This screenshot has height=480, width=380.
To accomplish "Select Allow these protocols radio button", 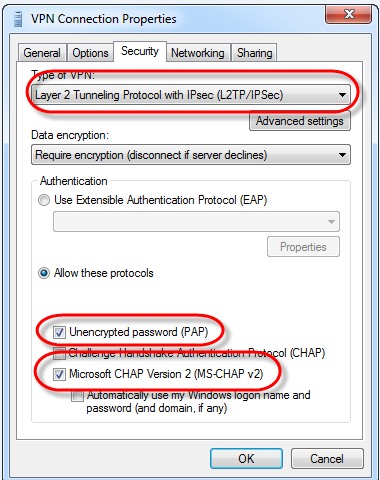I will point(44,273).
